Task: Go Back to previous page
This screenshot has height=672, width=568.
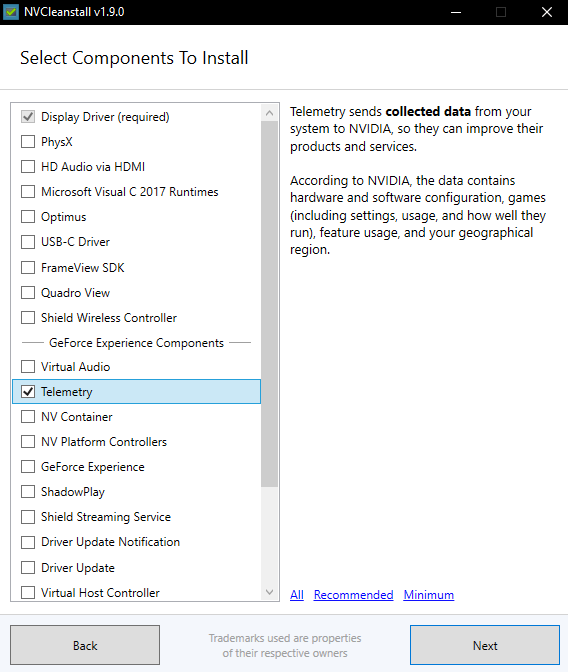Action: pos(85,645)
